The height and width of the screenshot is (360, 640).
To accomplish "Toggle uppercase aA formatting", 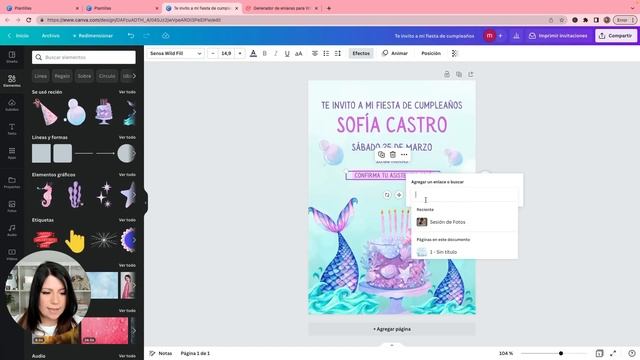I will pyautogui.click(x=299, y=53).
